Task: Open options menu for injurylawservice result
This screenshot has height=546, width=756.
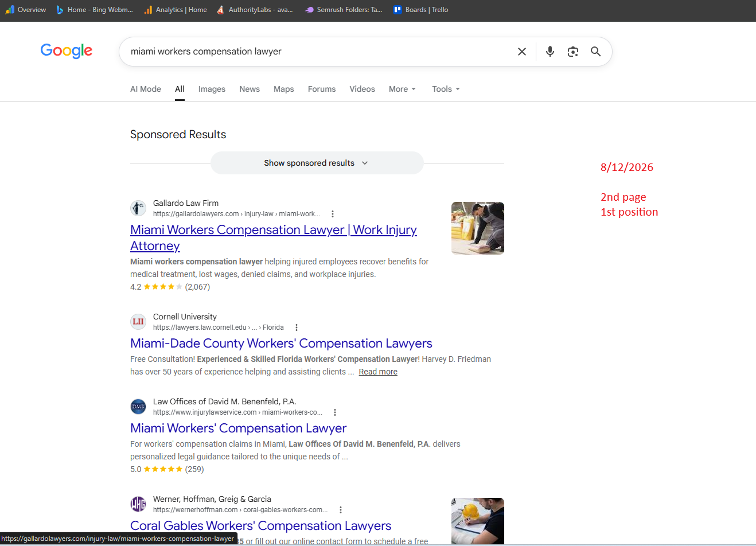Action: tap(335, 412)
